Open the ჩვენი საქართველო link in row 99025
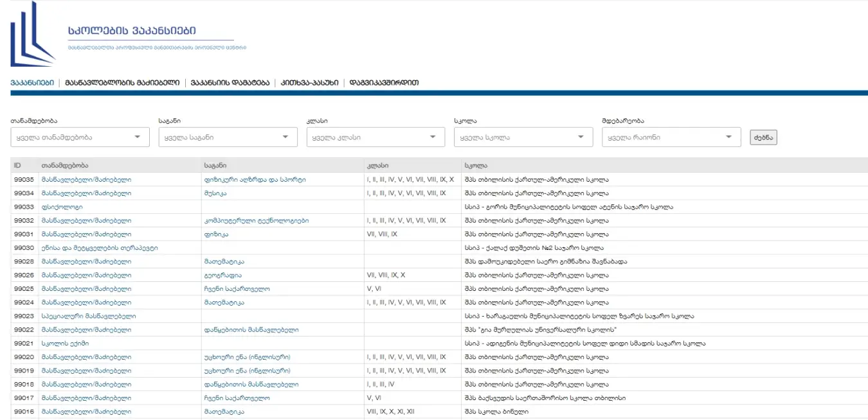Screen dimensions: 868x420 point(237,289)
